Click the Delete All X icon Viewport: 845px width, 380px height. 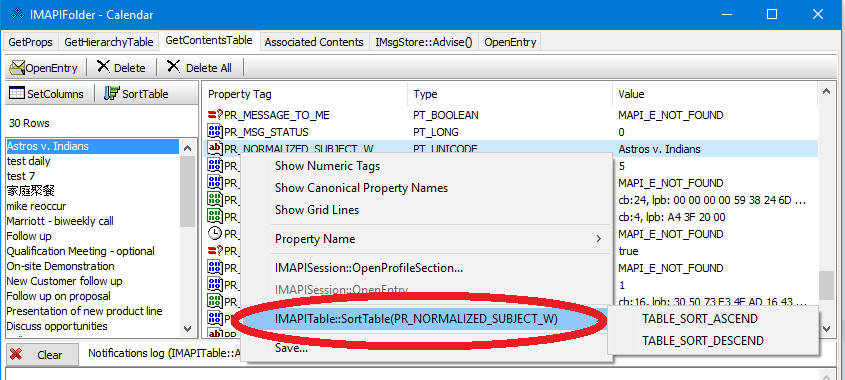(173, 67)
